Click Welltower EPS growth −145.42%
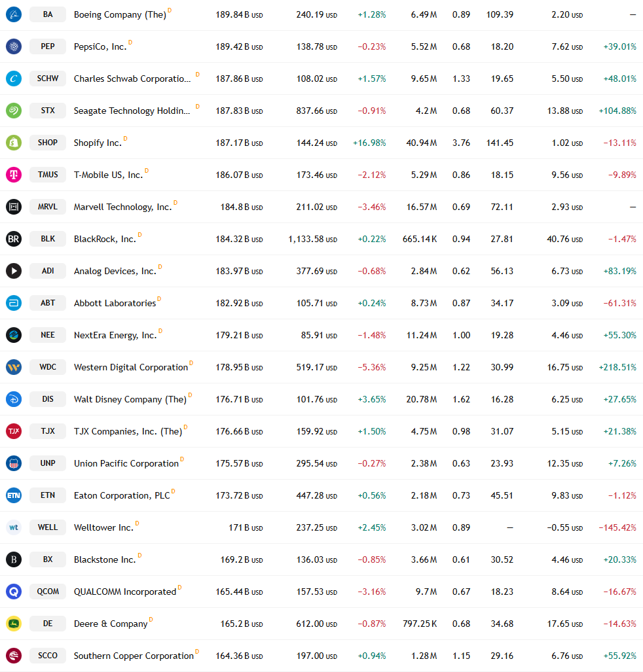Viewport: 643px width, 672px height. pos(617,527)
